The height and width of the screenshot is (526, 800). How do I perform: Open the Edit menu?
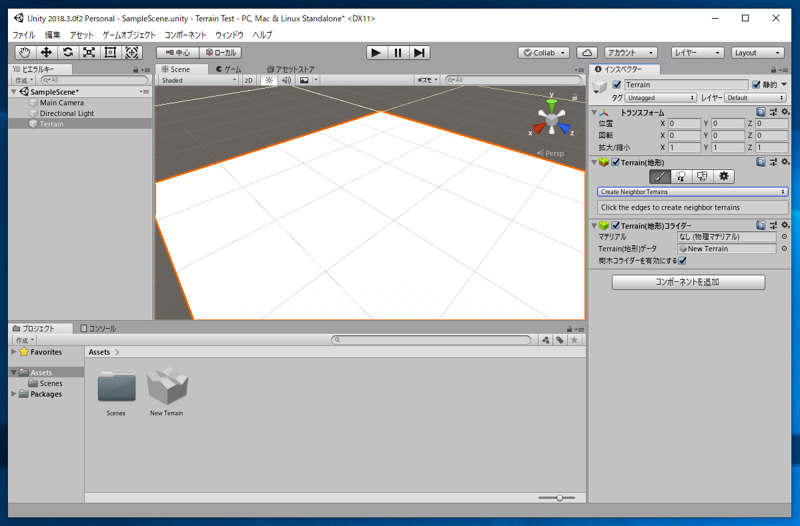click(x=53, y=35)
